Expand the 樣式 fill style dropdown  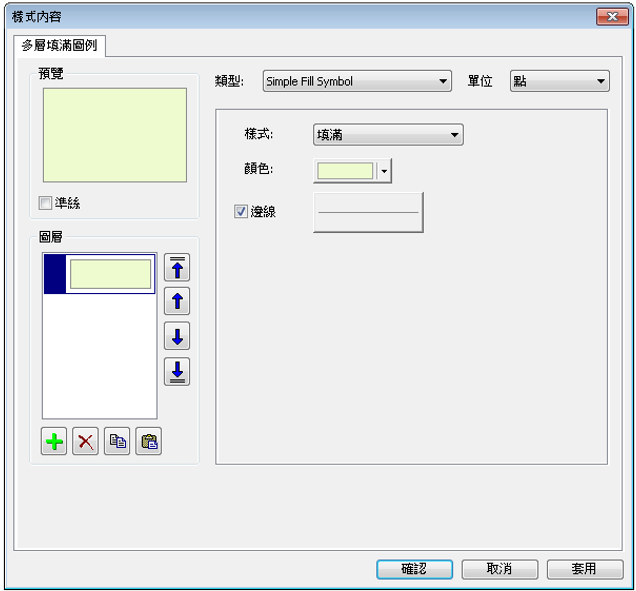pyautogui.click(x=388, y=135)
